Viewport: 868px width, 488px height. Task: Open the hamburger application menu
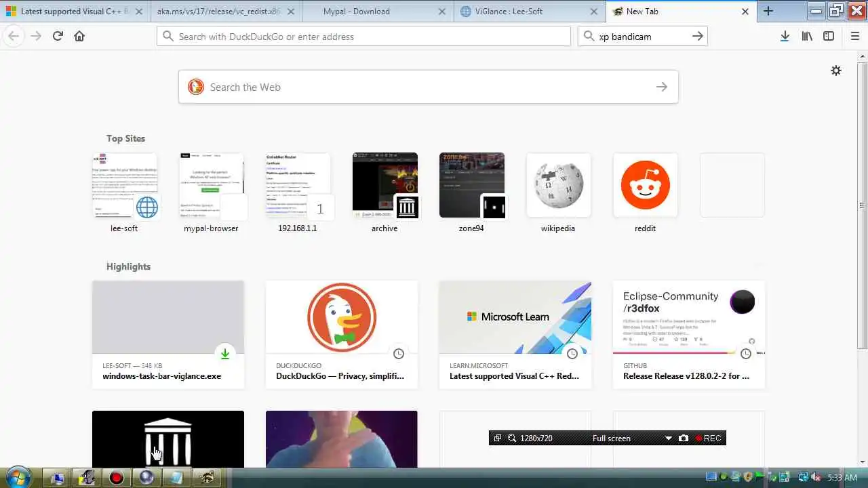pyautogui.click(x=855, y=36)
